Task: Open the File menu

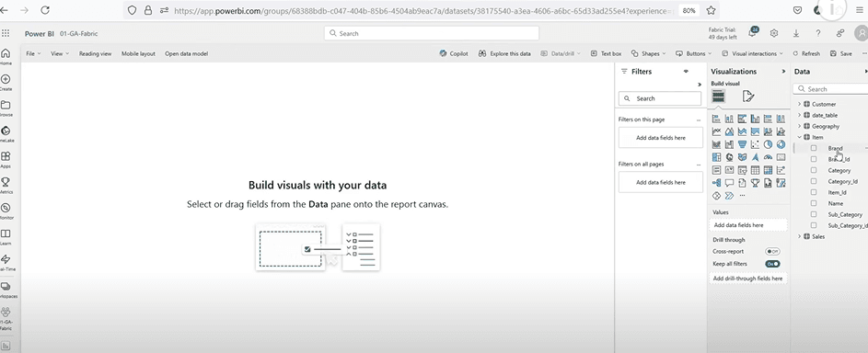Action: (x=33, y=53)
